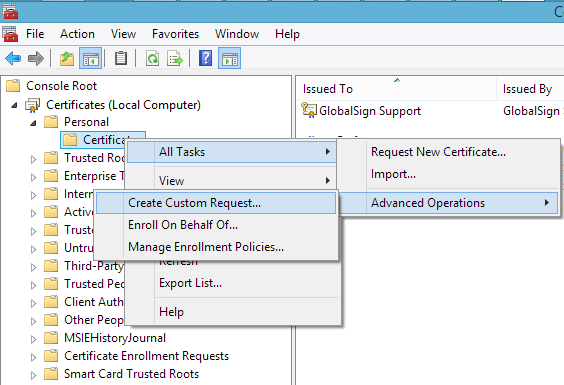Click the Refresh toolbar icon
The height and width of the screenshot is (385, 564).
click(153, 58)
